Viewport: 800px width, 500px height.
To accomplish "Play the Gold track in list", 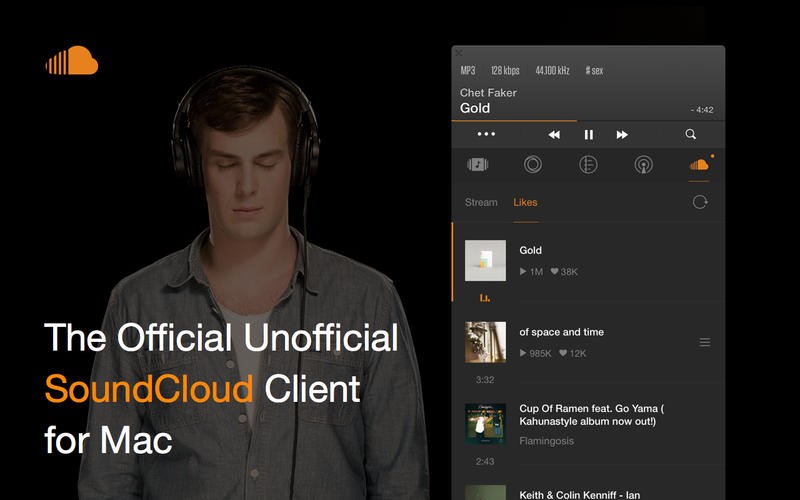I will 588,263.
